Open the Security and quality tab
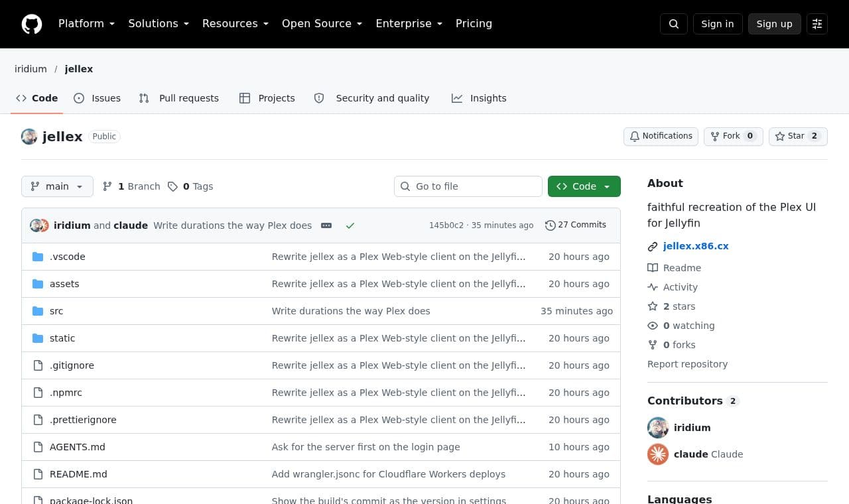849x504 pixels. [372, 98]
